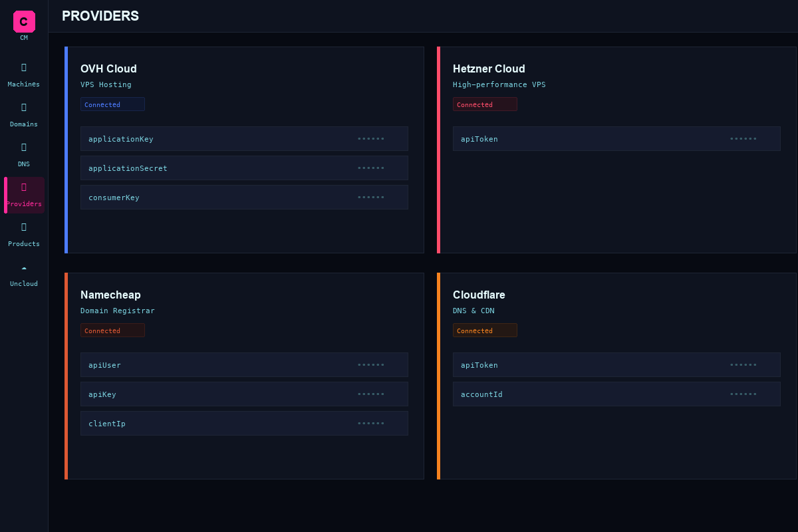This screenshot has width=798, height=532.
Task: Click masked dots of apiKey value
Action: pyautogui.click(x=371, y=394)
